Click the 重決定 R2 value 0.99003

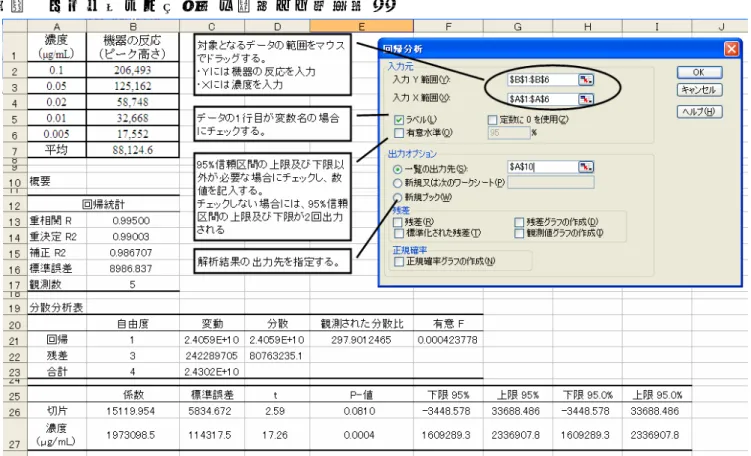click(x=133, y=237)
